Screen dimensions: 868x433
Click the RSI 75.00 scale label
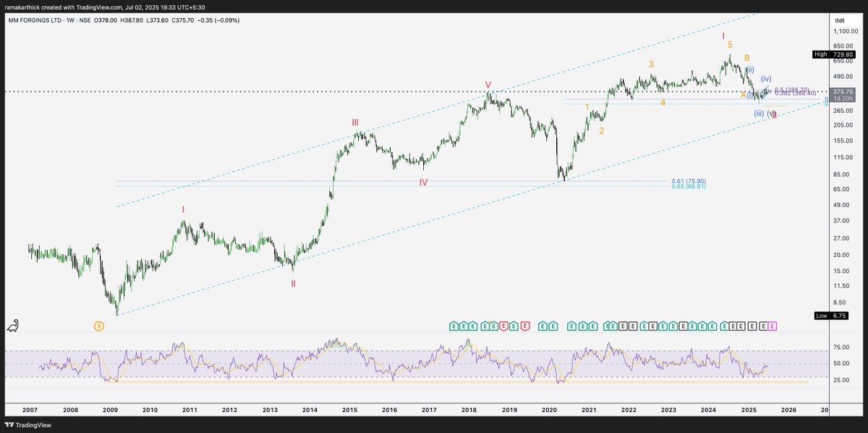coord(841,348)
